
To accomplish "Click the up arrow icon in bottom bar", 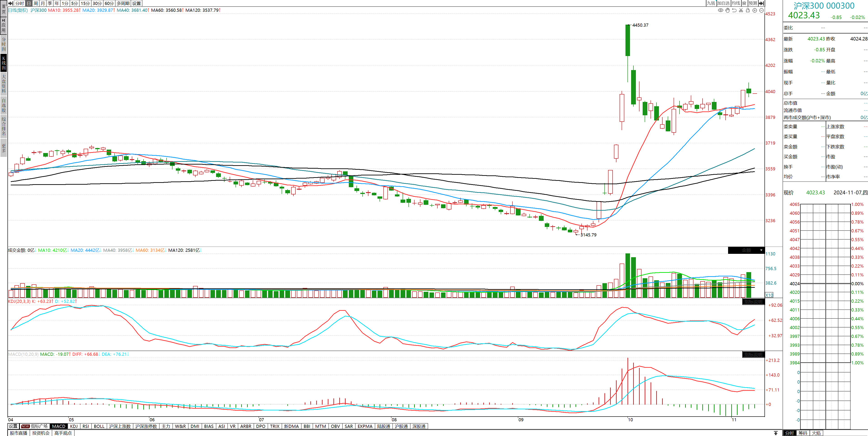I will (x=776, y=433).
